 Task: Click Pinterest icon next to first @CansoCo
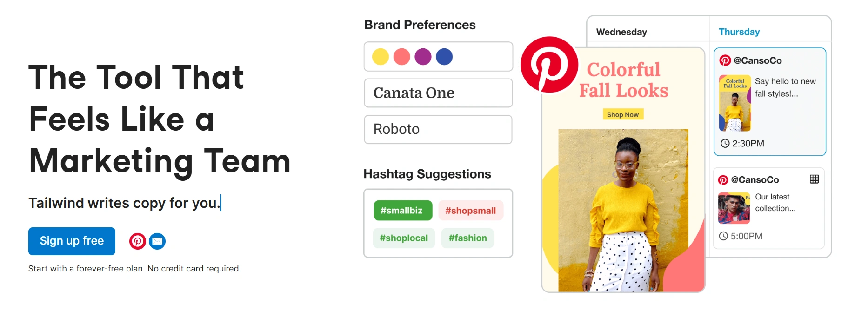pos(725,60)
